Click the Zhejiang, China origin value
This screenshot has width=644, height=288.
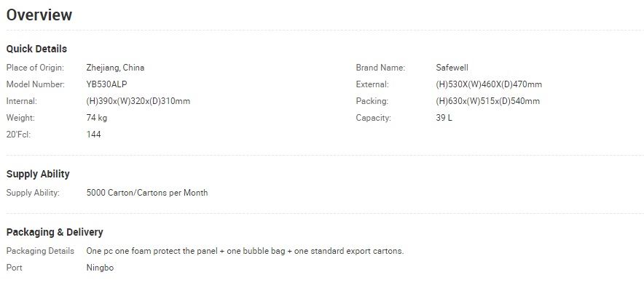click(115, 68)
